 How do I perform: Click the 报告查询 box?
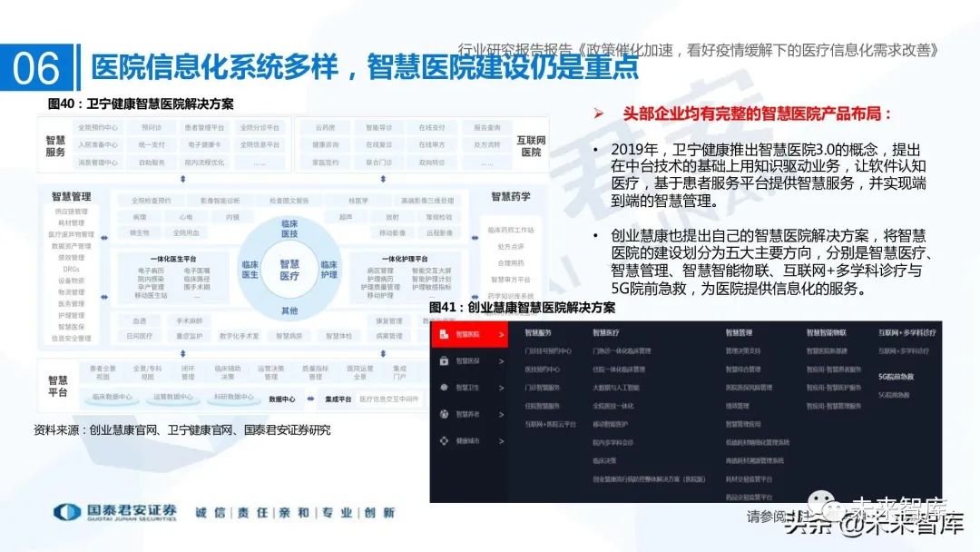click(487, 127)
